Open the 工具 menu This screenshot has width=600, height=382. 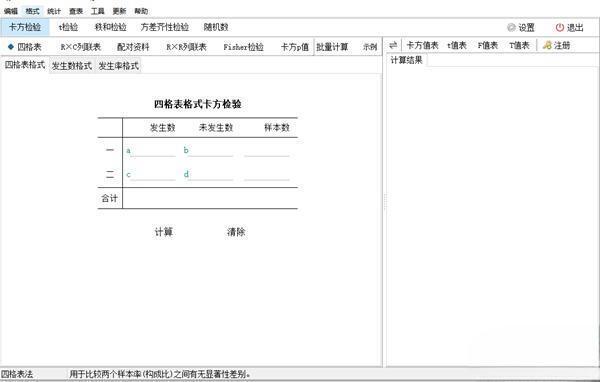coord(98,11)
